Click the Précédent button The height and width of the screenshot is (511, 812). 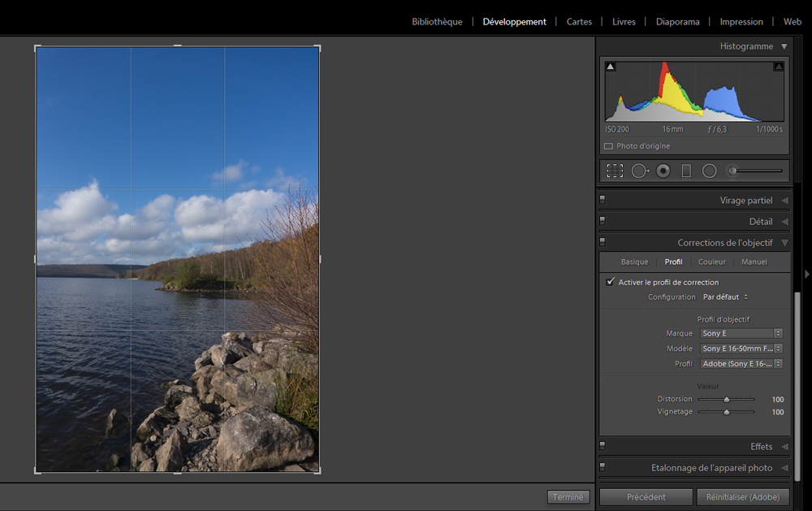[646, 497]
